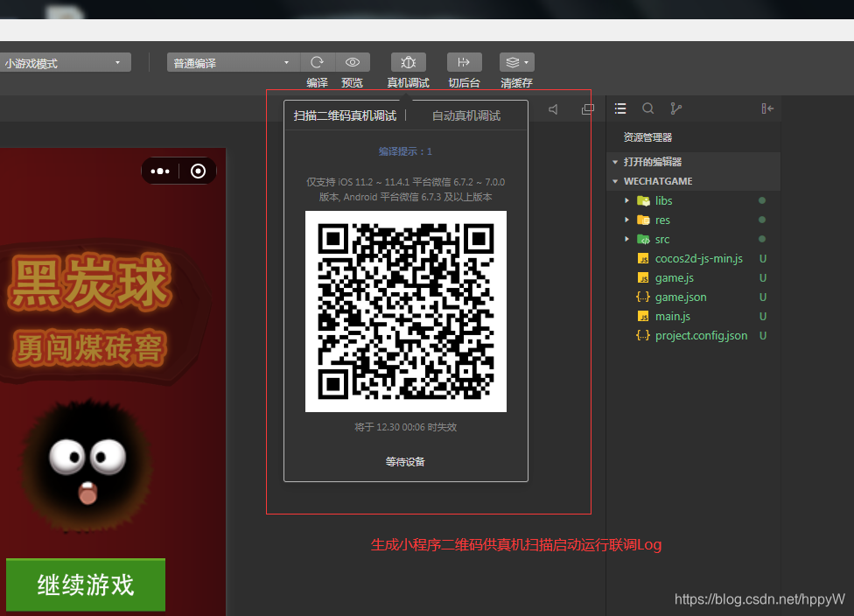Open the source control branch icon

pos(675,108)
